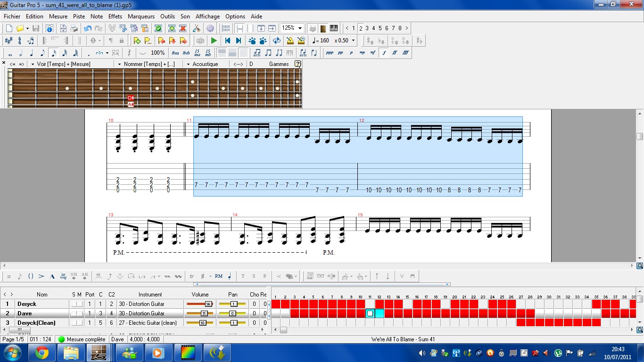Click the fretboard help question mark button
644x362 pixels.
[298, 64]
